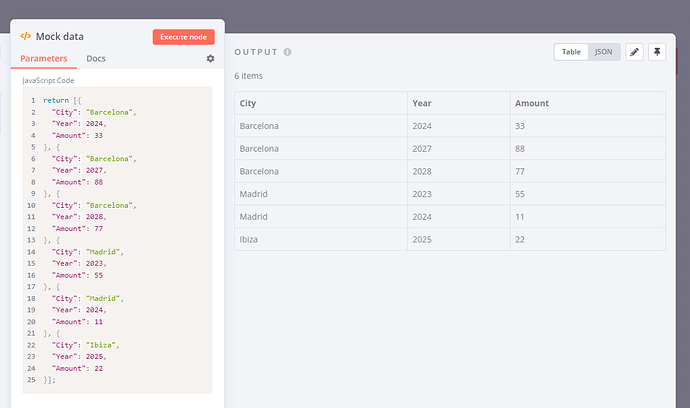Click Barcelona cell in 2027 row
Viewport: 690px width, 408px height.
pyautogui.click(x=321, y=149)
